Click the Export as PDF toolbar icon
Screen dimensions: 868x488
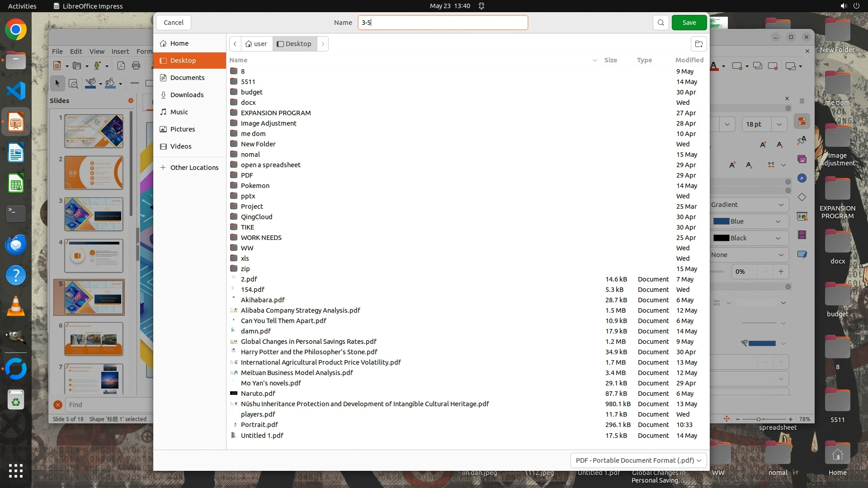[x=121, y=66]
